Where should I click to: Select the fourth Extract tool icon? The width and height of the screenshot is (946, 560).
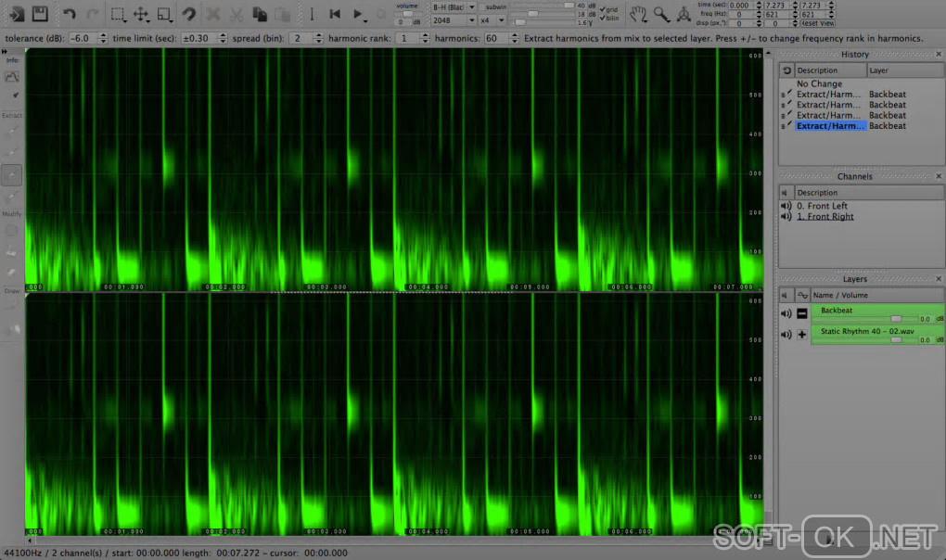point(11,197)
